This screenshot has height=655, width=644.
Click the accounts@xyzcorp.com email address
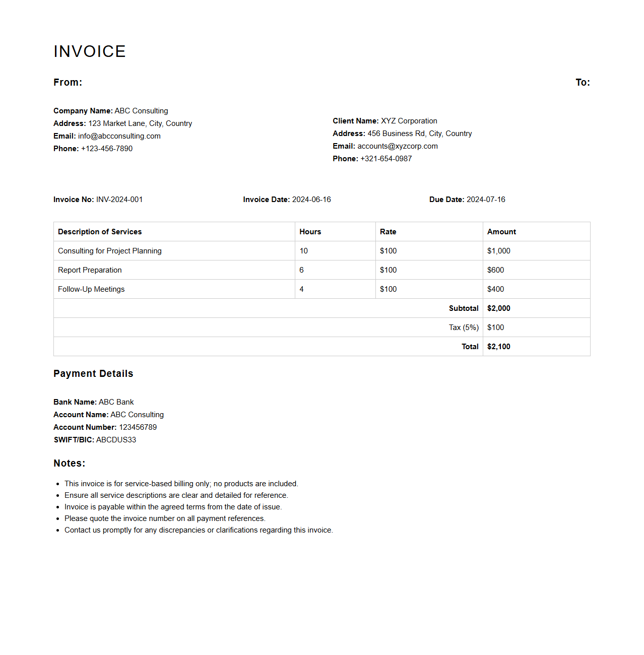[x=397, y=146]
